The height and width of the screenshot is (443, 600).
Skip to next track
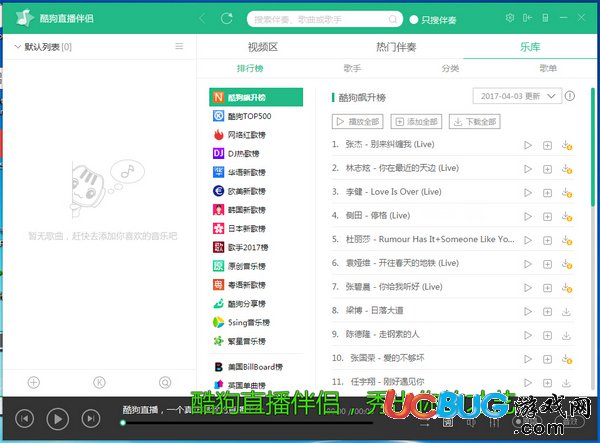click(91, 419)
